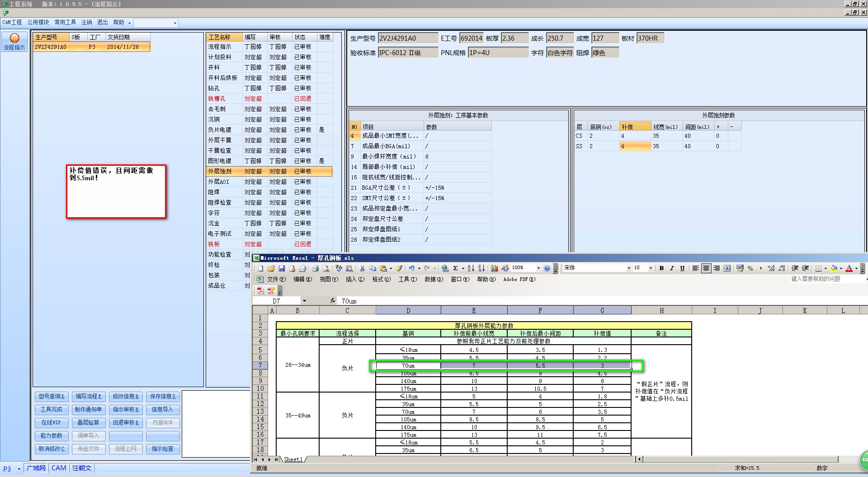Click the 指示检查 button
Image resolution: width=868 pixels, height=477 pixels.
point(163,449)
